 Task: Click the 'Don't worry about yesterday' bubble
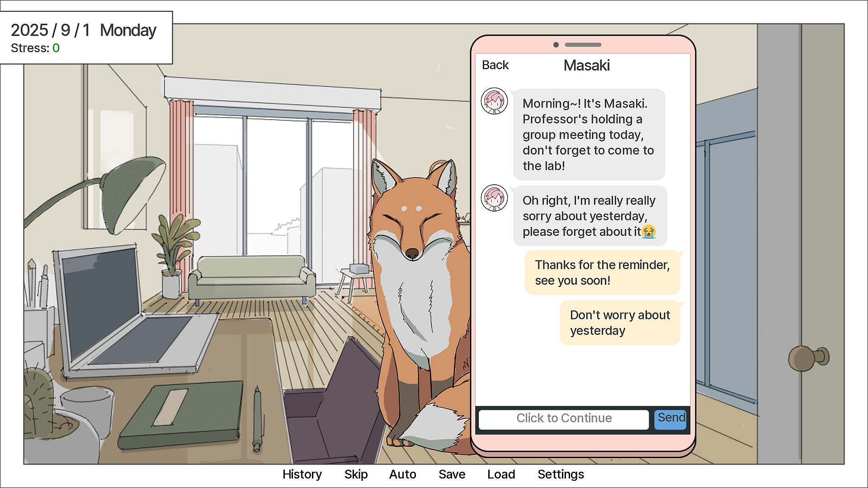click(619, 323)
